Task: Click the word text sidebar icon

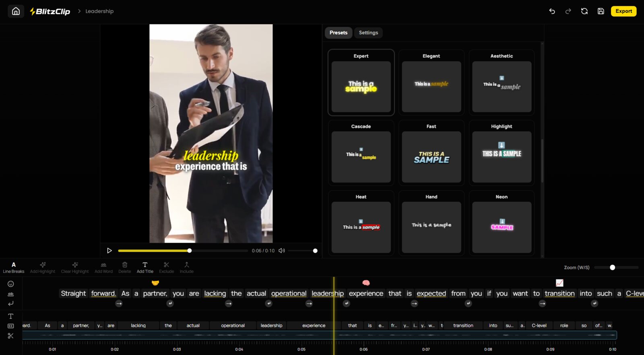Action: point(11,294)
